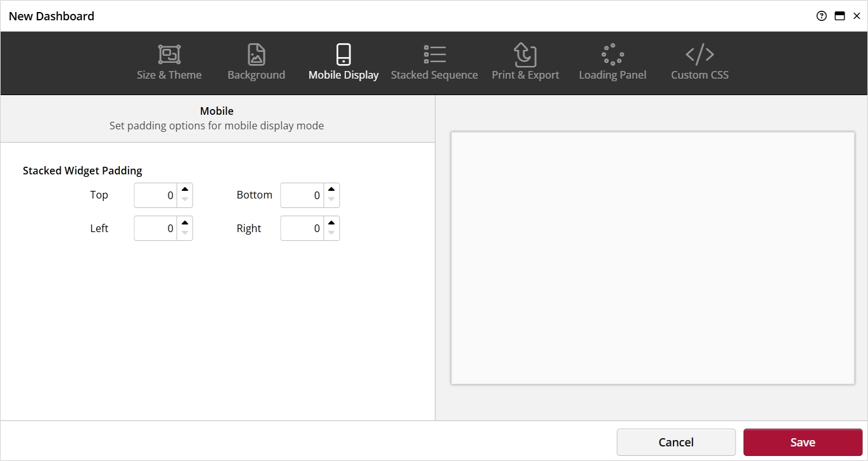Click the mobile preview panel
This screenshot has height=461, width=868.
click(653, 257)
